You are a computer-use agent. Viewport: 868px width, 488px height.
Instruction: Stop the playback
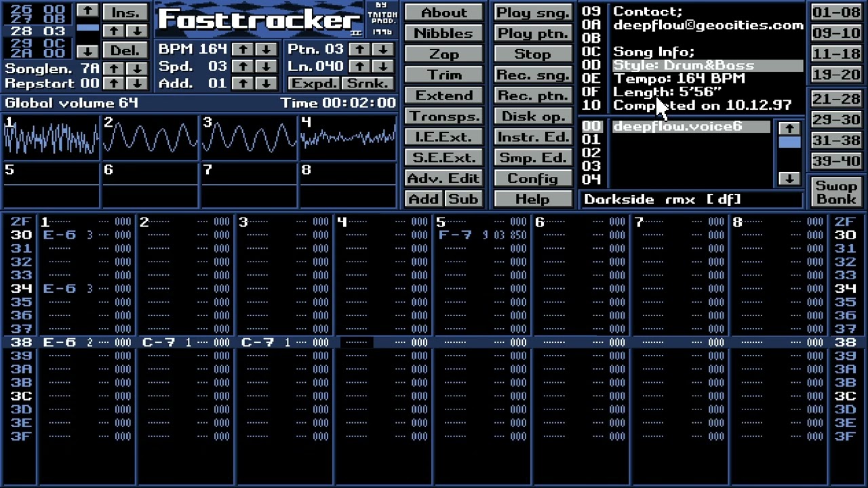532,54
